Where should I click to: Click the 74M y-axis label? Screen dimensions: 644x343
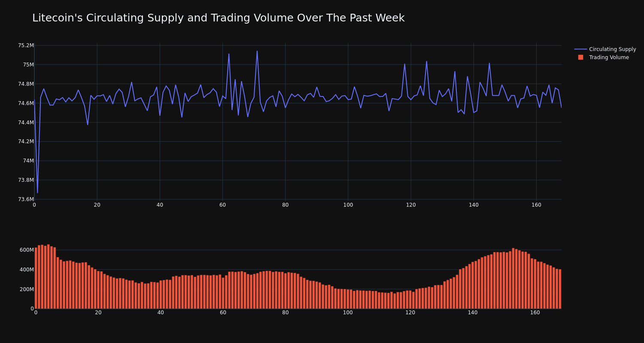tap(28, 161)
